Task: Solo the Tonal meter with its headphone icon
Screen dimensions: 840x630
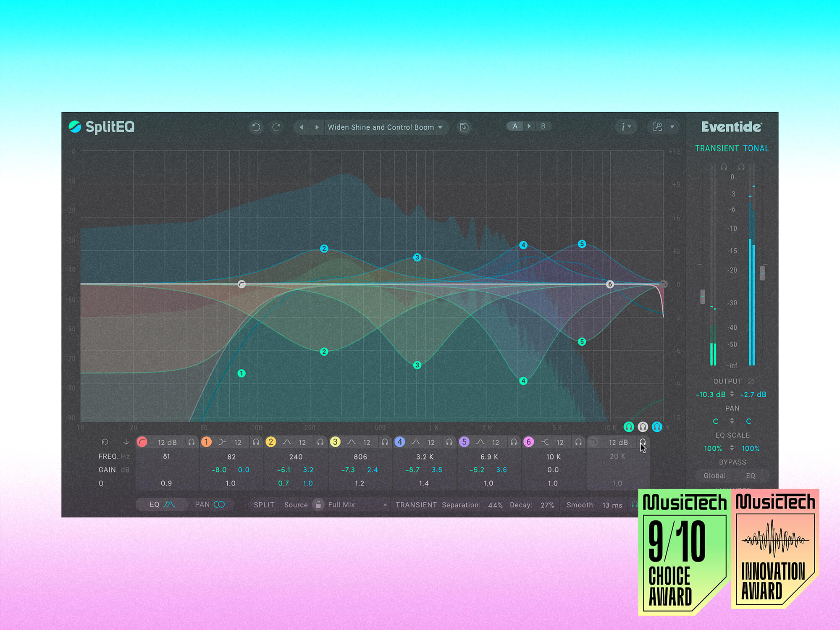Action: pos(741,167)
